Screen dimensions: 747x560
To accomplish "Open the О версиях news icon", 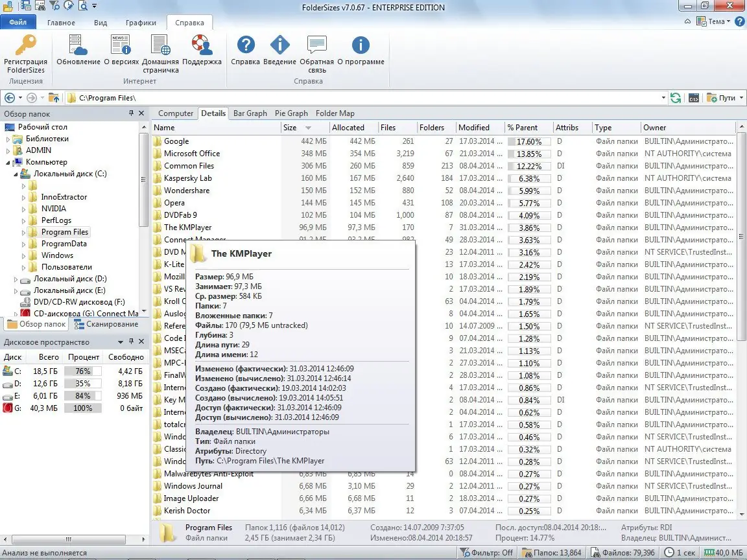I will click(x=121, y=45).
